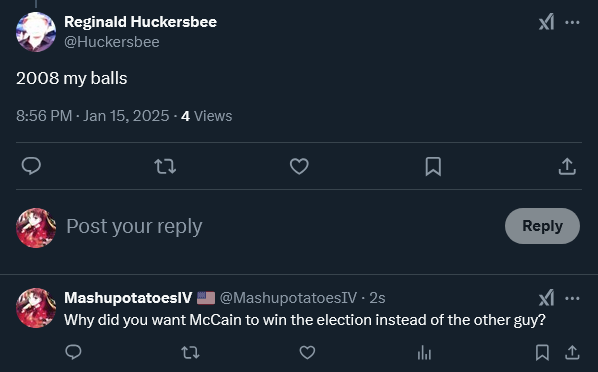This screenshot has width=598, height=372.
Task: Click the gray Reply button
Action: click(542, 226)
